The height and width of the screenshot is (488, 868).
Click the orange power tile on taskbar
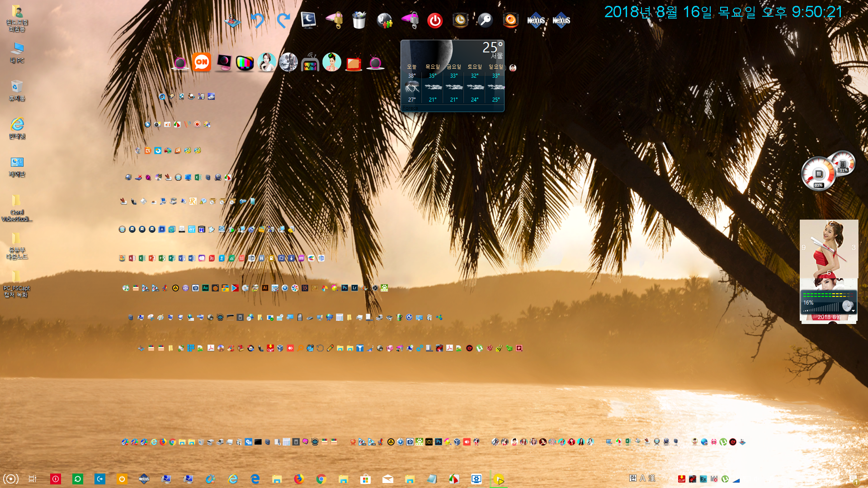pos(122,479)
